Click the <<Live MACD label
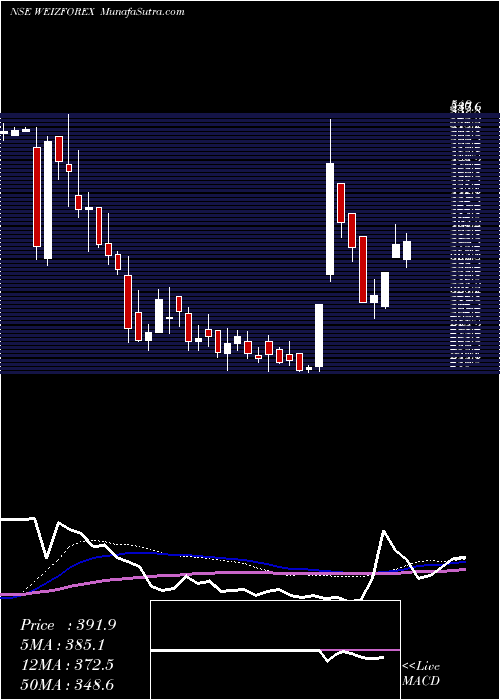This screenshot has width=500, height=700. pyautogui.click(x=421, y=673)
